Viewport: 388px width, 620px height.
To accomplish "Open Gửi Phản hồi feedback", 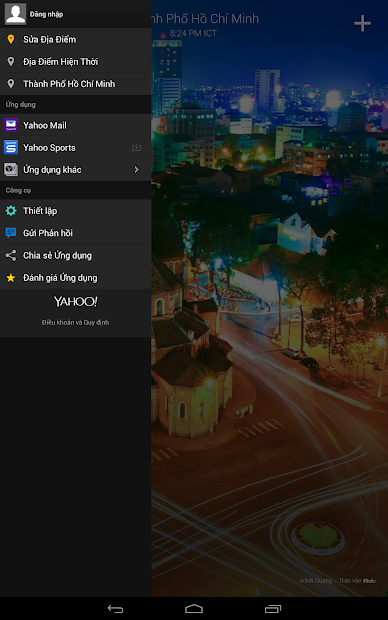I will 76,232.
